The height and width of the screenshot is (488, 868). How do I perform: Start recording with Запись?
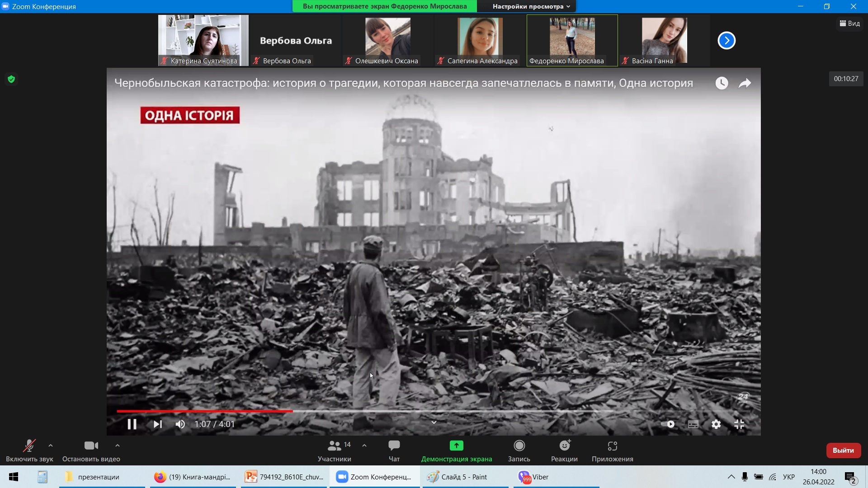click(519, 450)
